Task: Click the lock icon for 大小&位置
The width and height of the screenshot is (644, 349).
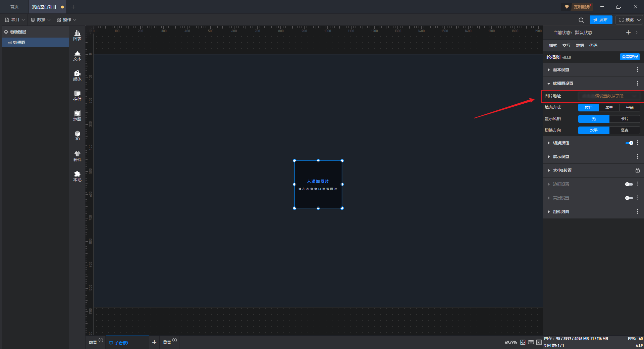Action: tap(637, 170)
